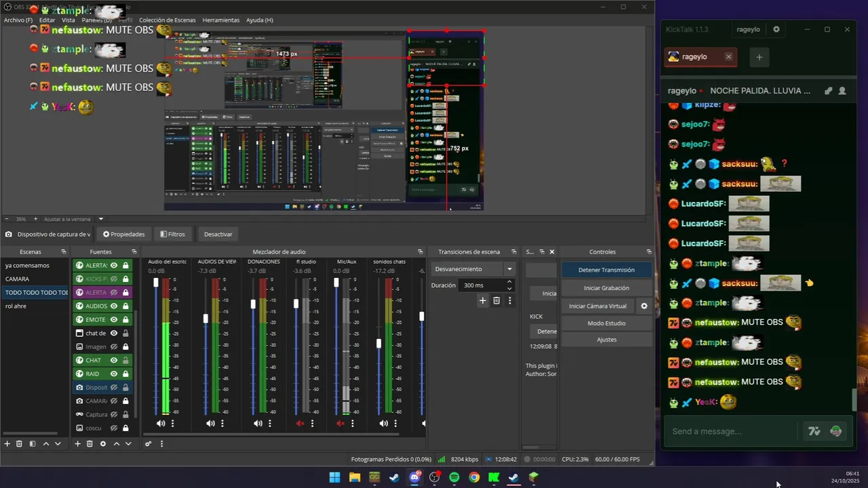Hide the RAID source with its eye icon
868x488 pixels.
click(114, 374)
